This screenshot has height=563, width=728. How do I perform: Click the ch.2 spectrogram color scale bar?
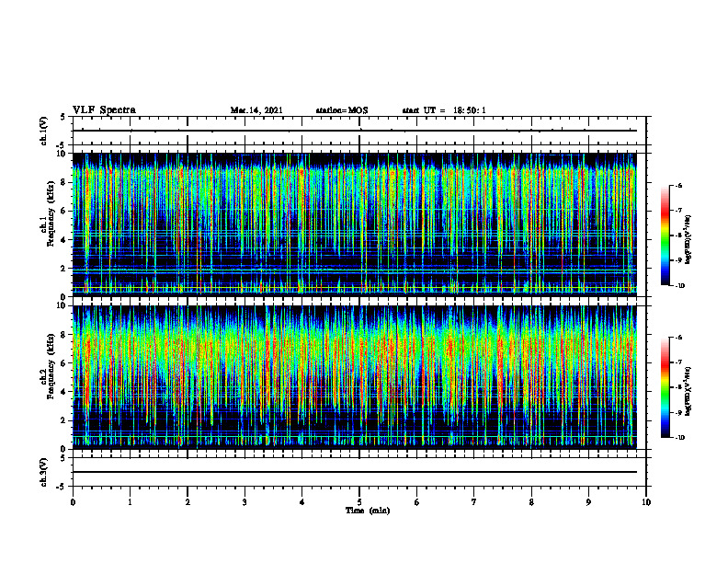[665, 387]
